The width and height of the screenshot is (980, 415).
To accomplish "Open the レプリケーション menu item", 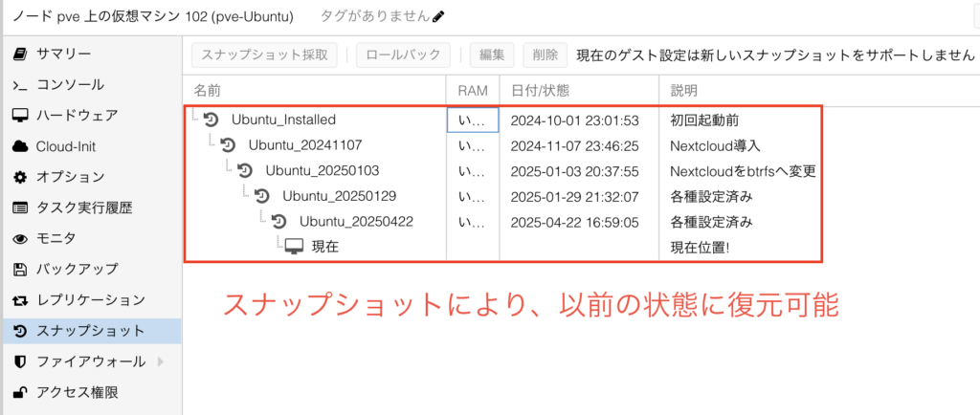I will pyautogui.click(x=90, y=300).
